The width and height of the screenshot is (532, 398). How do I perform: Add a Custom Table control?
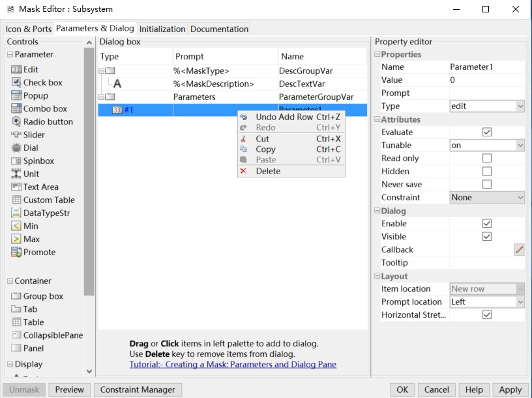click(x=43, y=200)
